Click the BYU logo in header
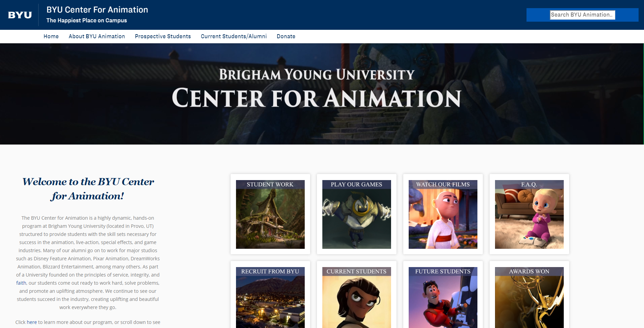The height and width of the screenshot is (328, 644). tap(20, 15)
